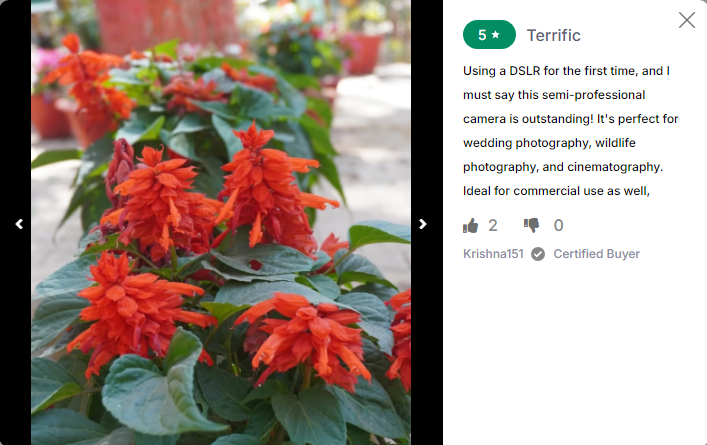The image size is (707, 445).
Task: Click the thumbs down count of 0
Action: point(559,225)
